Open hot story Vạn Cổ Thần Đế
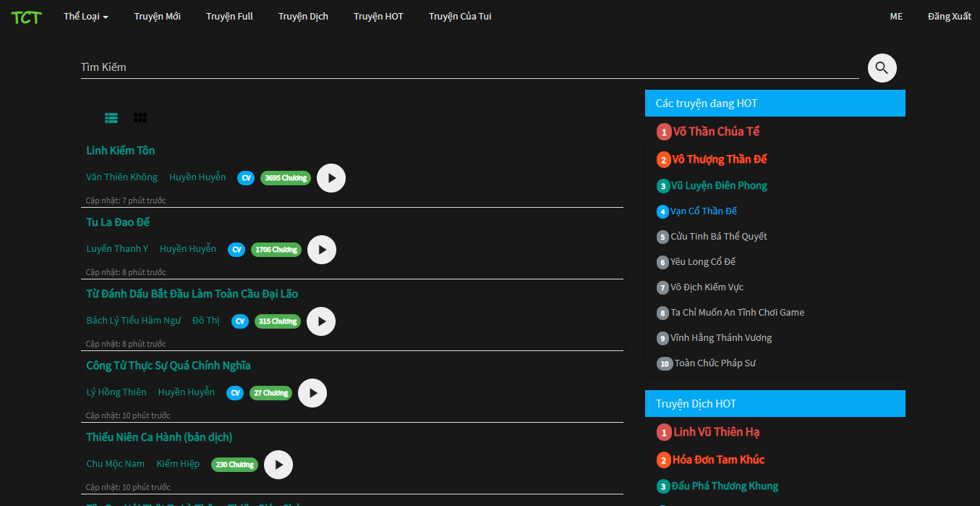Screen dimensions: 980x506 click(x=704, y=211)
